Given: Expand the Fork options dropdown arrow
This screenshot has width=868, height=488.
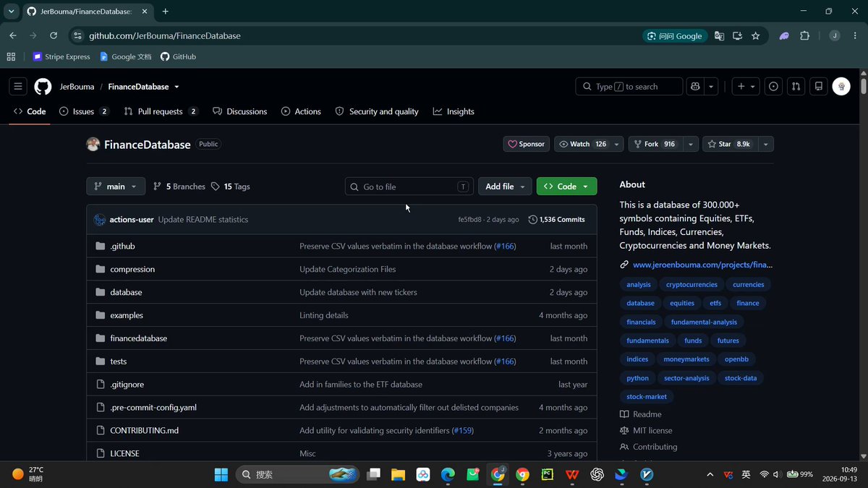Looking at the screenshot, I should (x=692, y=145).
